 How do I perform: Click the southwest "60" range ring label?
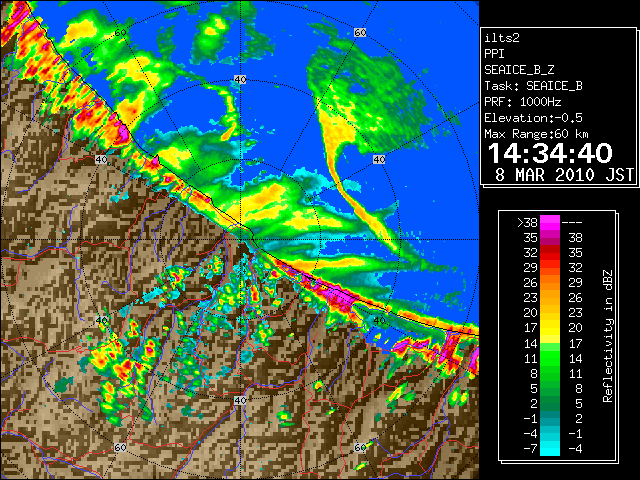point(120,448)
